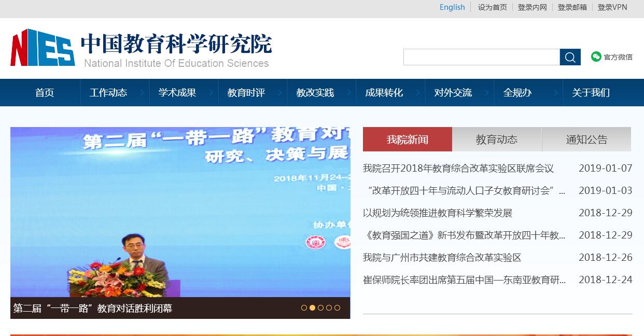Select the third carousel dot indicator
644x336 pixels.
tap(320, 307)
